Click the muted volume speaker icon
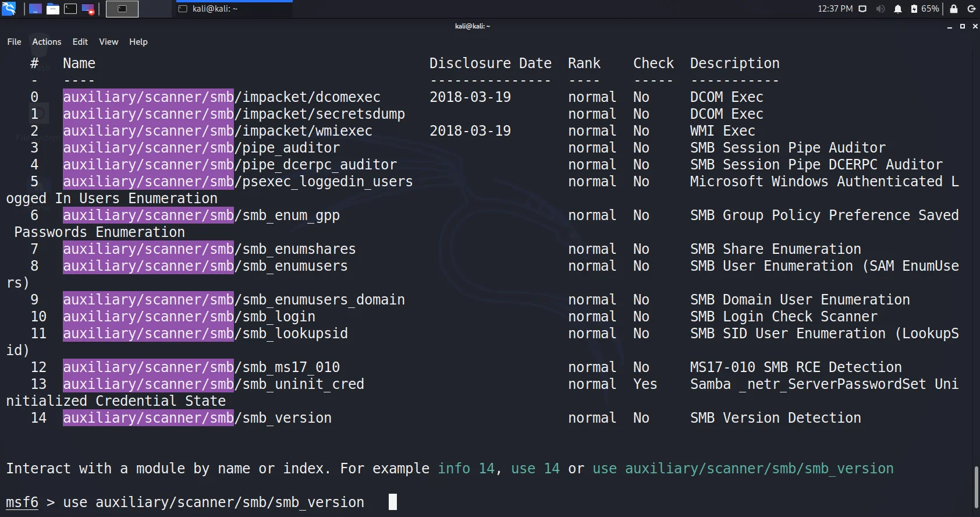Screen dimensions: 980x517 880,9
